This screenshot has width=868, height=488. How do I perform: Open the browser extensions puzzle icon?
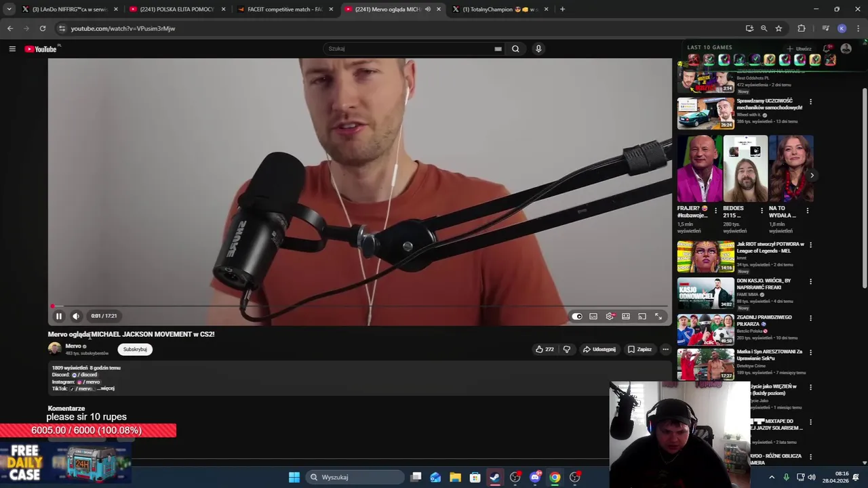(x=802, y=28)
